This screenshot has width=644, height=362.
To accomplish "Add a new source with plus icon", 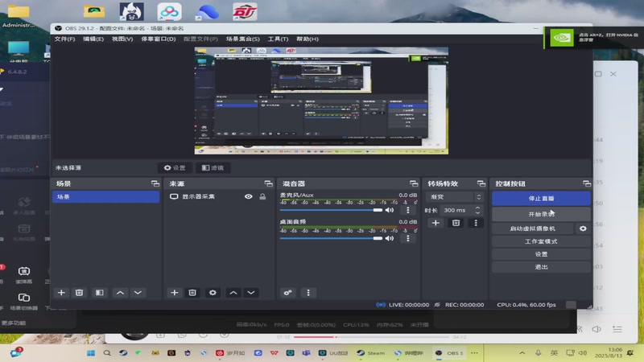I will (x=174, y=293).
